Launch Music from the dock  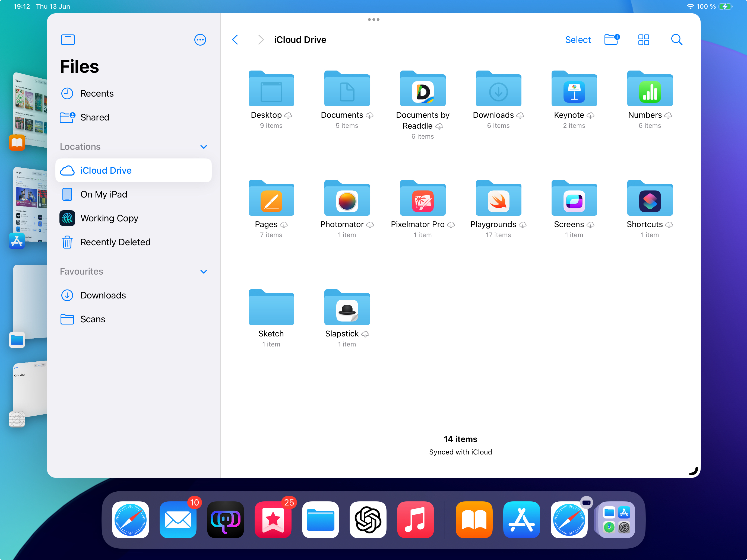click(x=415, y=520)
